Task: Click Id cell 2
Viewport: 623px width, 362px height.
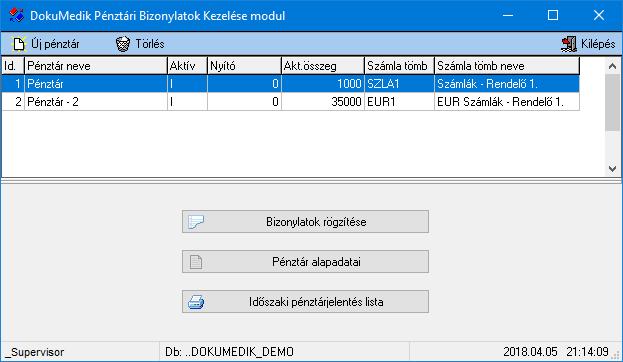Action: coord(13,102)
